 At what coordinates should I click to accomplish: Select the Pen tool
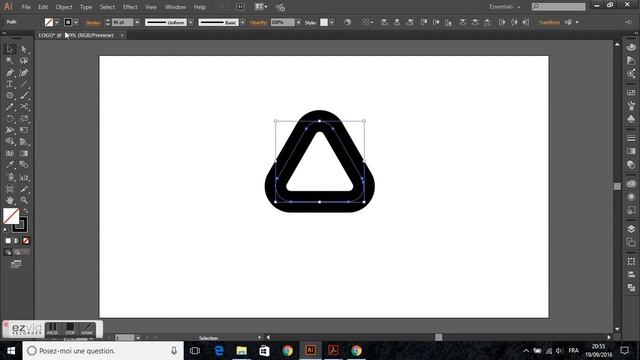click(10, 73)
